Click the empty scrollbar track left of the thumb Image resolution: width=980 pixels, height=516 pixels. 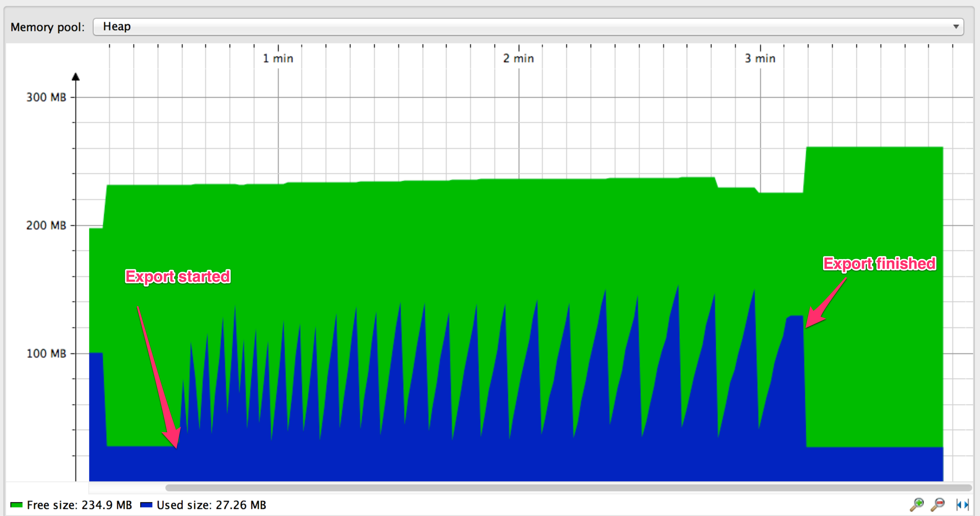click(x=126, y=488)
